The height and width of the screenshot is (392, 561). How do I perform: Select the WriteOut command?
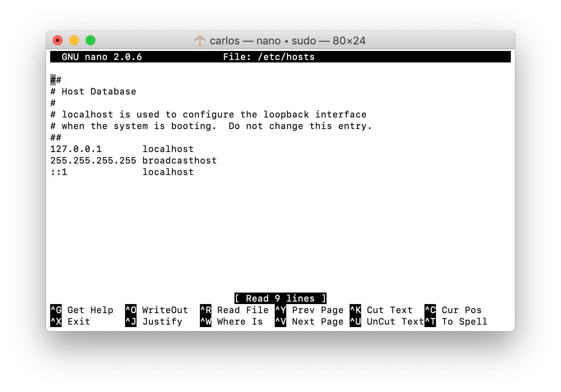pos(164,310)
